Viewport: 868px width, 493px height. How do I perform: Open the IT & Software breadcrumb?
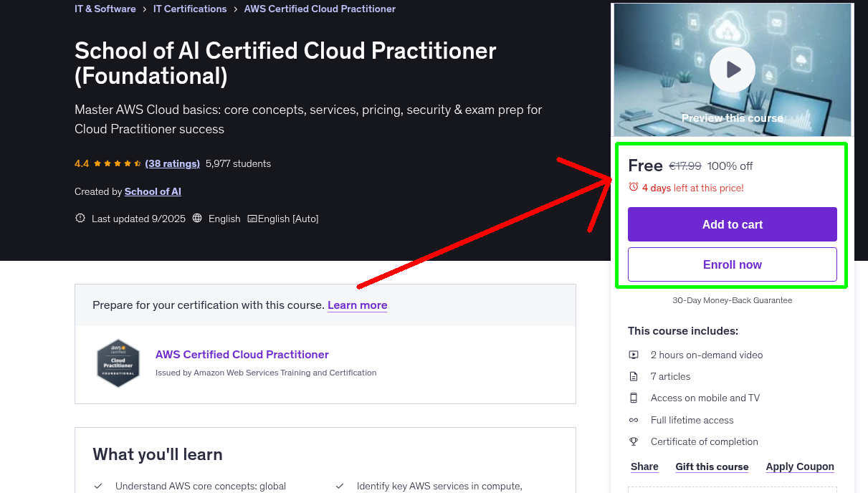pyautogui.click(x=105, y=9)
